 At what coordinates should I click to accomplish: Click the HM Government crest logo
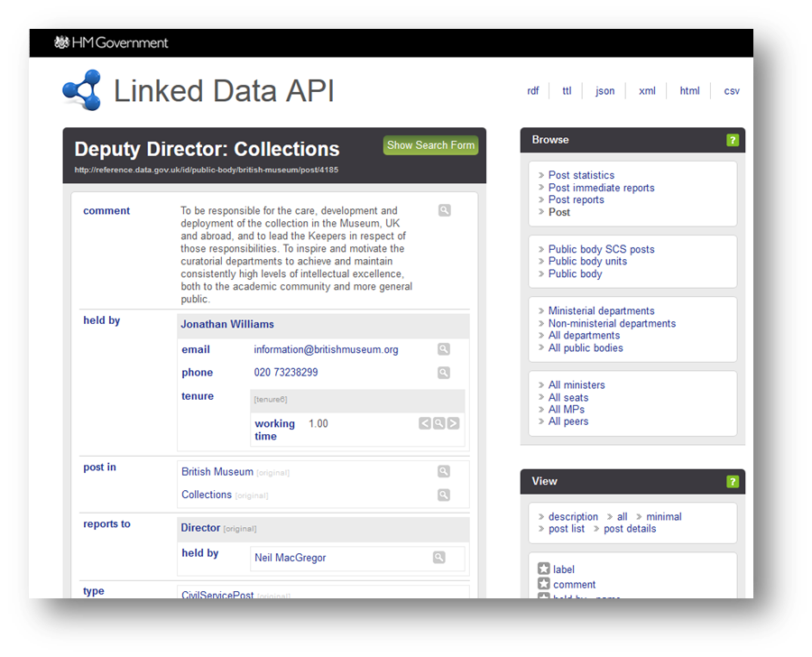[x=61, y=42]
